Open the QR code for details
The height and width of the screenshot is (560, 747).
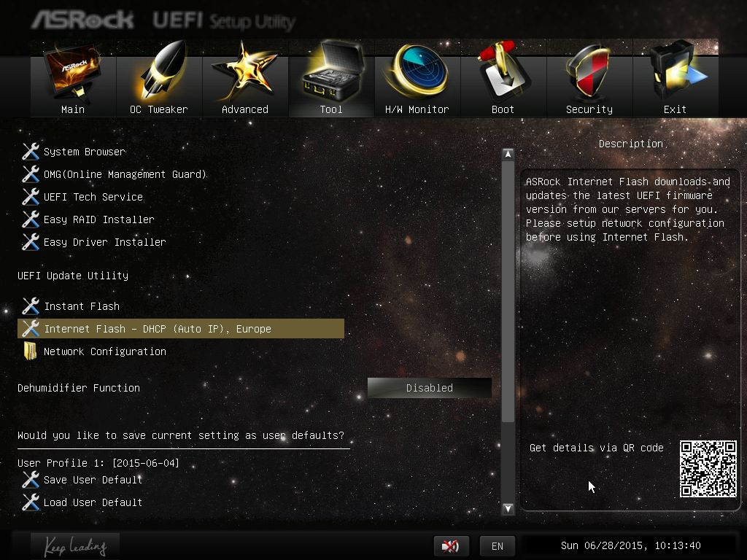click(x=708, y=469)
